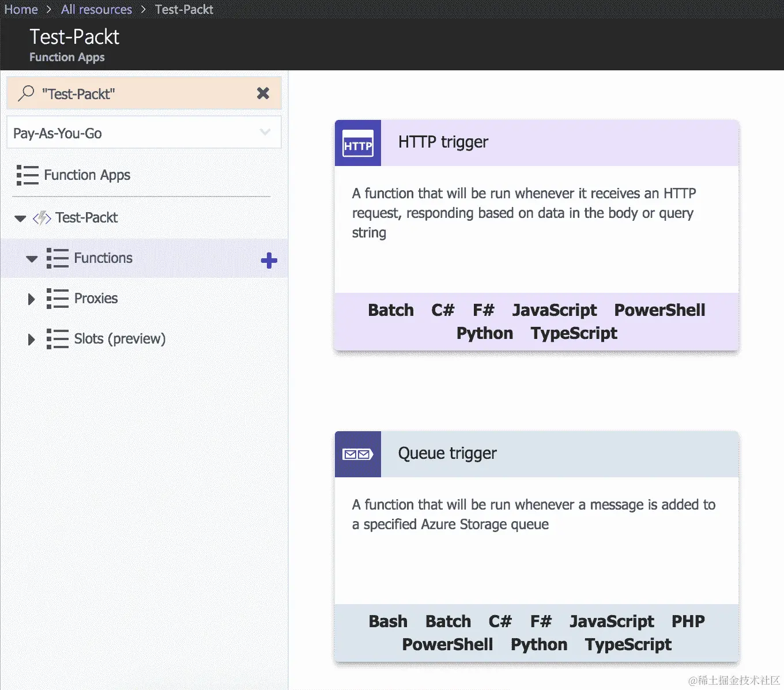Click the Test-Packt breadcrumb
Screen dimensions: 784x690
pos(184,9)
